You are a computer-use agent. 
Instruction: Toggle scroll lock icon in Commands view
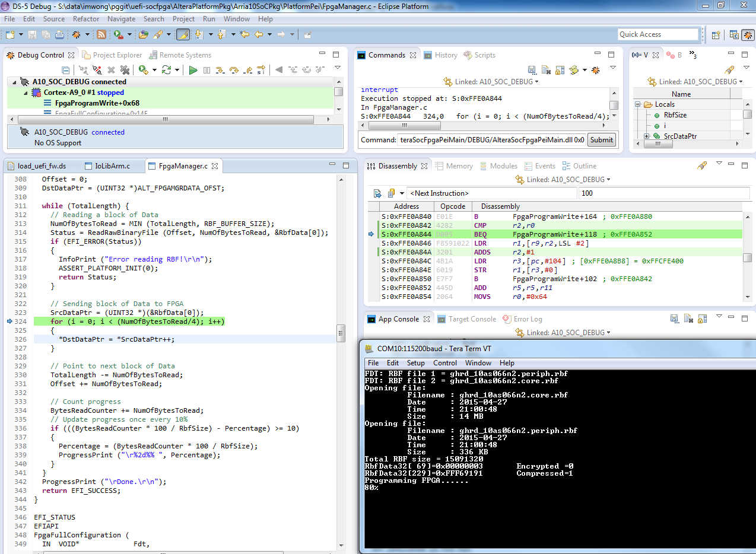[x=560, y=70]
